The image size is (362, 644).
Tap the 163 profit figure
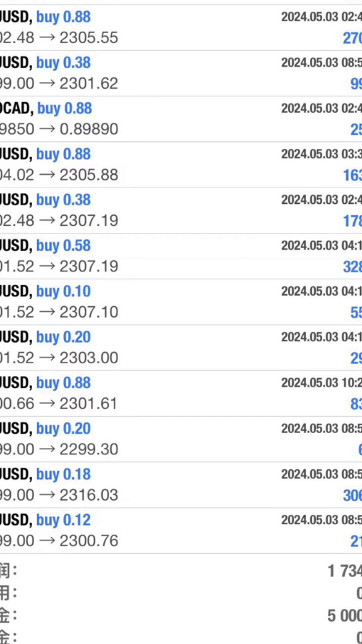coord(352,175)
